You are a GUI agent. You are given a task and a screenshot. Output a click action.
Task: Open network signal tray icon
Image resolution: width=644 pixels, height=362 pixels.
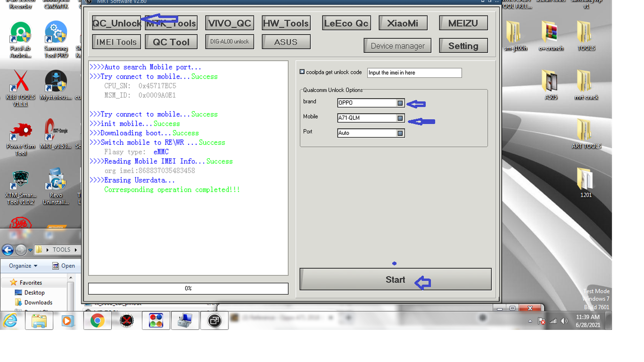553,321
